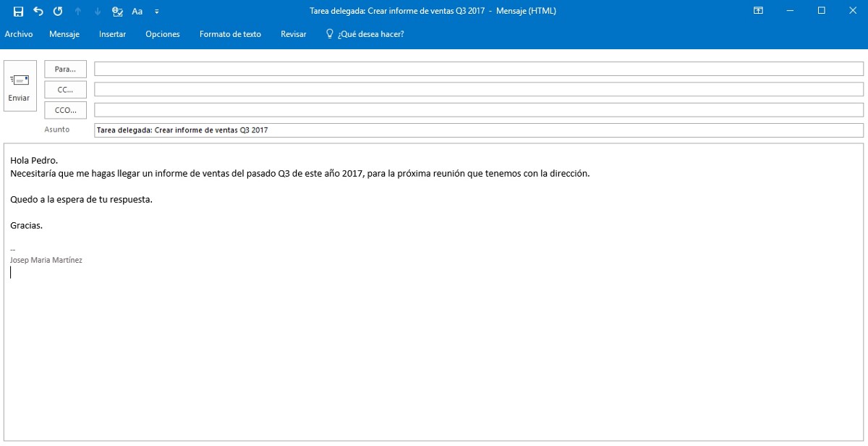Click the lightbulb ¿Qué desea hacer? icon

(x=330, y=34)
